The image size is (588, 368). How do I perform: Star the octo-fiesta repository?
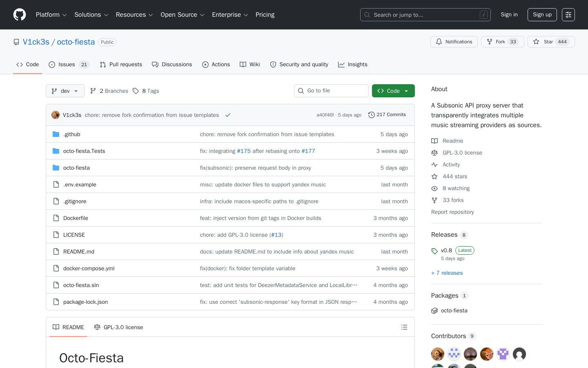551,42
